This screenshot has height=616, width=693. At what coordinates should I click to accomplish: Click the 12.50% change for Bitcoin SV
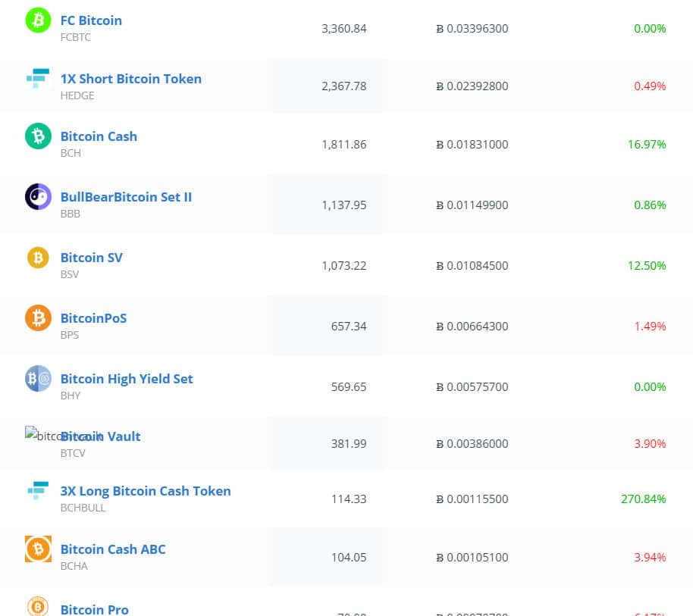[647, 265]
